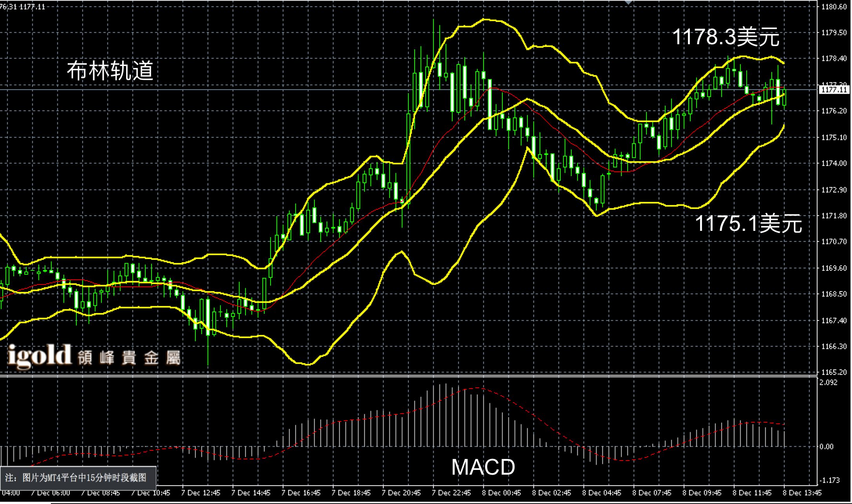Click the 布林轨道 chart label

coord(110,71)
